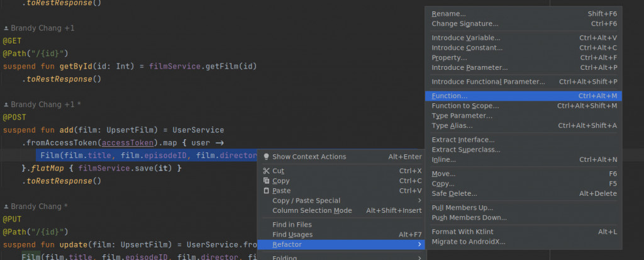The image size is (644, 260).
Task: Select Introduce Variable... menu entry
Action: coord(465,38)
